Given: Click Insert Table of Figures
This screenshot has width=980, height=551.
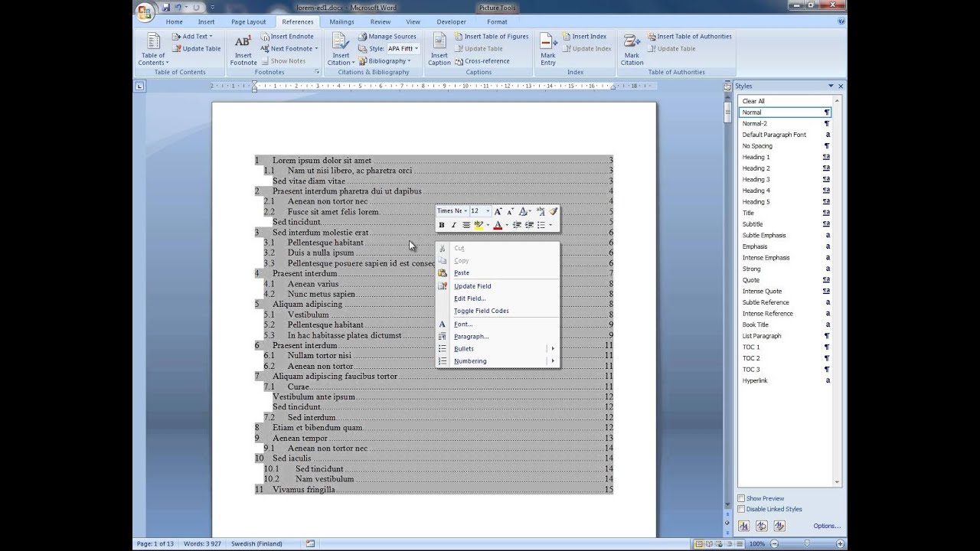Looking at the screenshot, I should 492,36.
